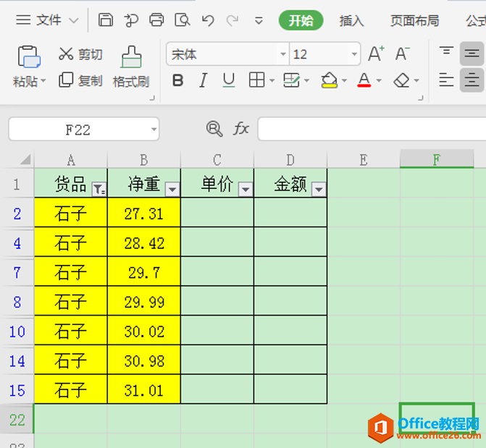Click the formula bar input
The height and width of the screenshot is (448, 486).
pyautogui.click(x=372, y=129)
